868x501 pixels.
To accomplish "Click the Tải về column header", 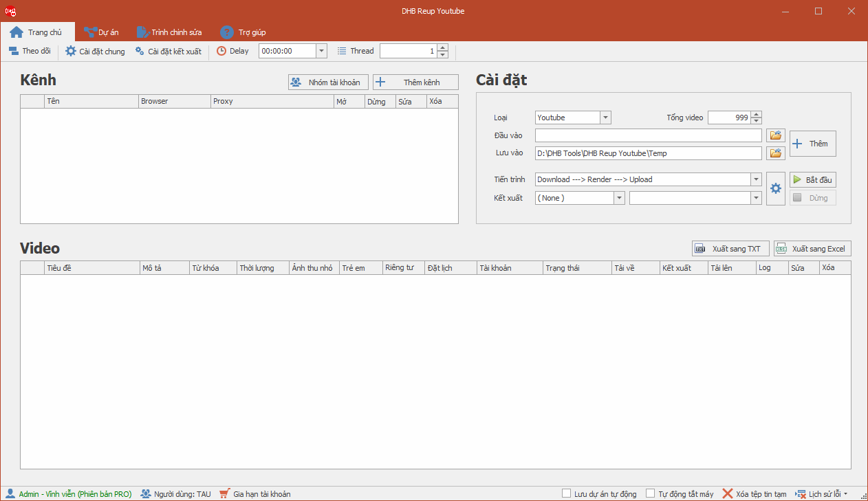I will [x=636, y=268].
